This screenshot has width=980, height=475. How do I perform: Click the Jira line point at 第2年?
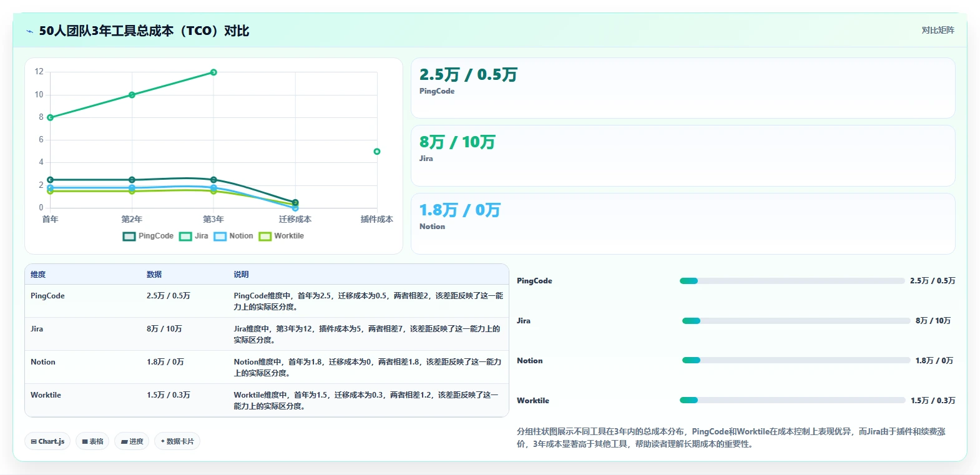tap(132, 95)
